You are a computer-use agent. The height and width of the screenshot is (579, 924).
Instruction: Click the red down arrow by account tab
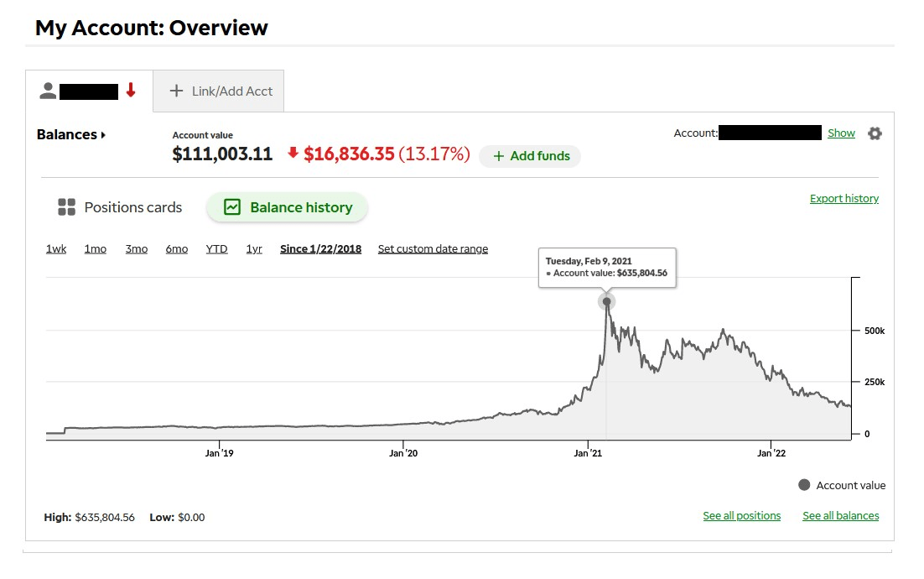click(131, 91)
